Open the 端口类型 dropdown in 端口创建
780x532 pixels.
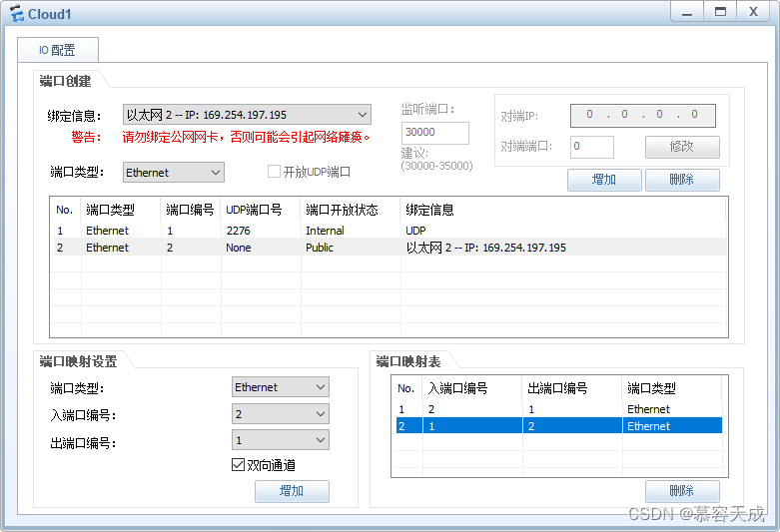pos(173,173)
